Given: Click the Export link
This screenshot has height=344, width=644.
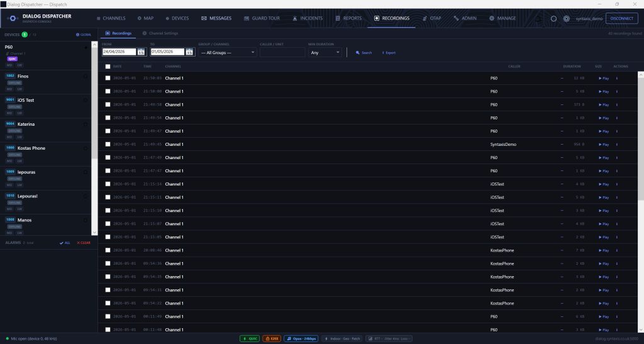Looking at the screenshot, I should [389, 53].
